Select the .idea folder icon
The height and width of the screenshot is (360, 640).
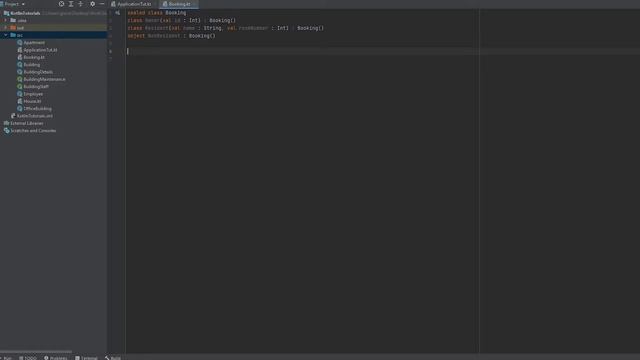click(13, 20)
